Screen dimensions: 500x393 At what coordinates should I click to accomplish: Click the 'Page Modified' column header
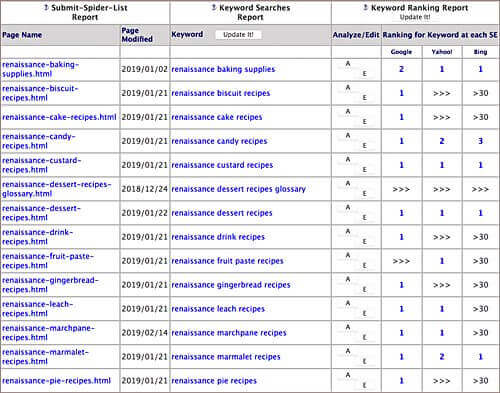pos(137,35)
